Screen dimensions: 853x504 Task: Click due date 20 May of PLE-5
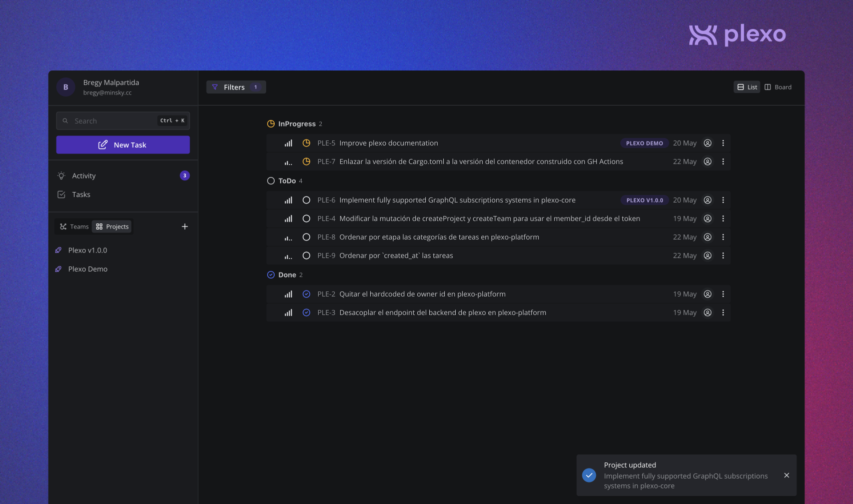[684, 143]
